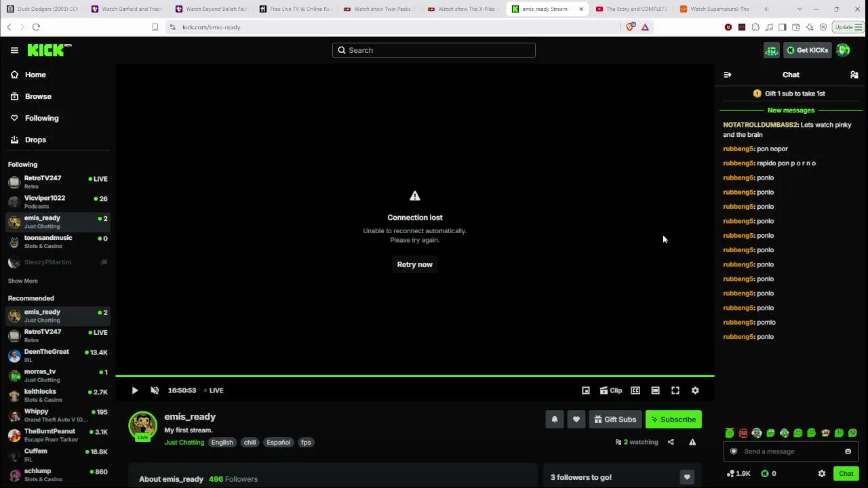Expand Show More in Following list
The width and height of the screenshot is (868, 488).
click(x=23, y=281)
